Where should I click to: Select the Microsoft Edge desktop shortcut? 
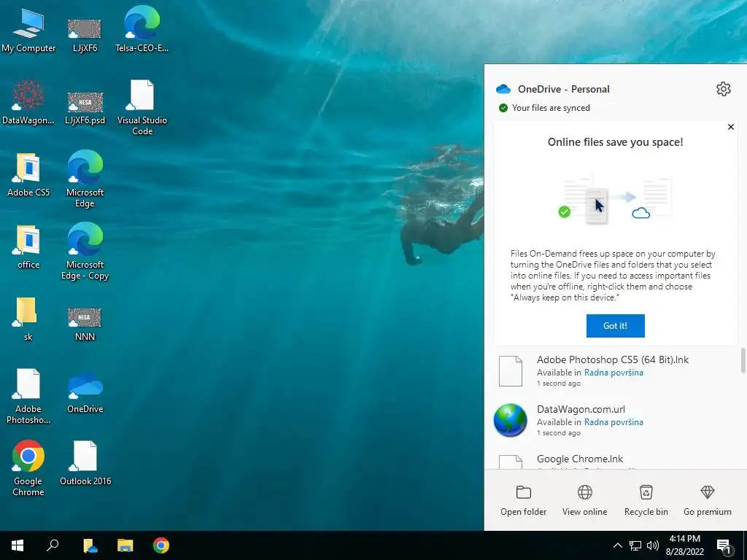point(85,179)
